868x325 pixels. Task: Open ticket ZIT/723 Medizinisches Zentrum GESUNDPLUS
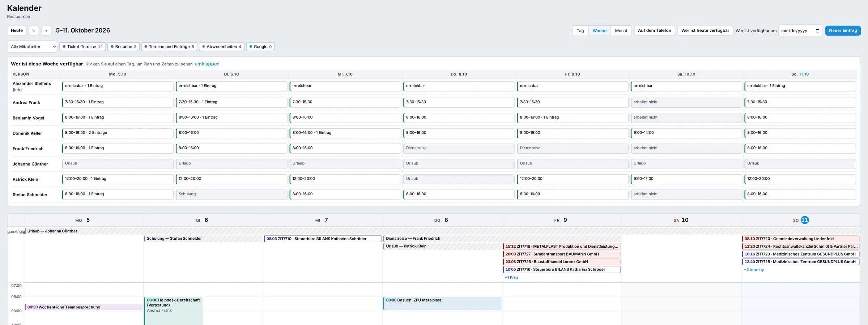(x=801, y=254)
